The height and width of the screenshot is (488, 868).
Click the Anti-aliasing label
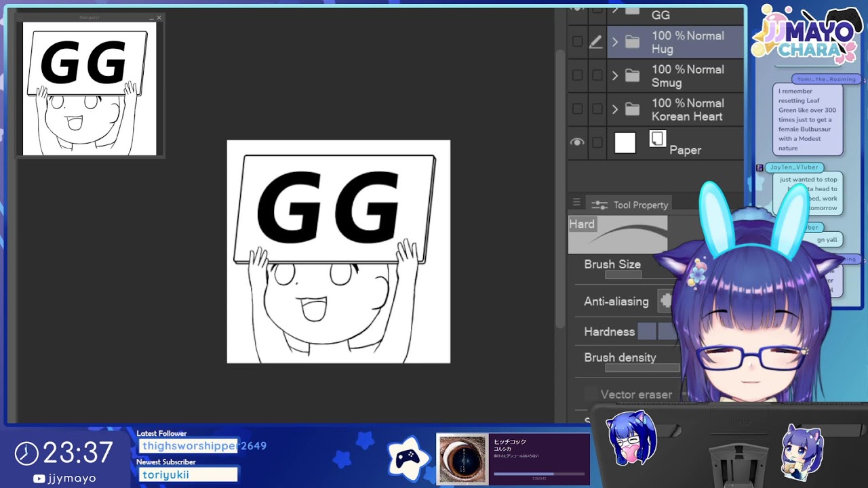pos(616,301)
